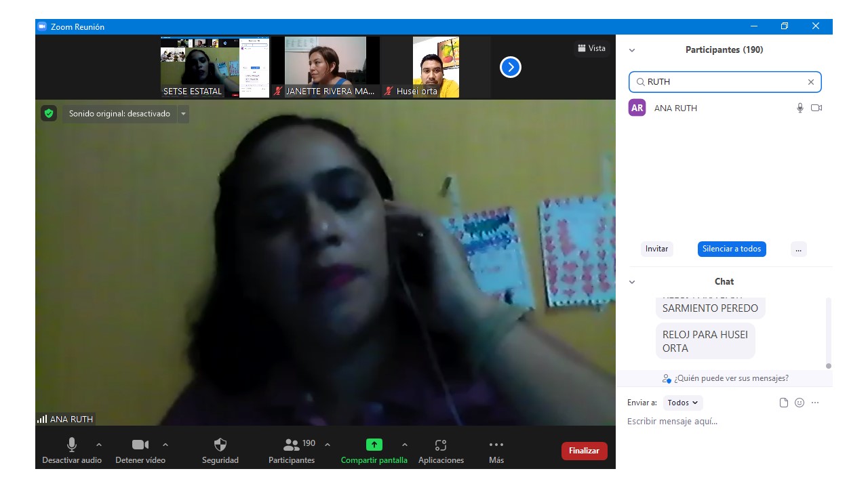This screenshot has width=868, height=488.
Task: Collapse the Chat panel chevron
Action: (x=632, y=282)
